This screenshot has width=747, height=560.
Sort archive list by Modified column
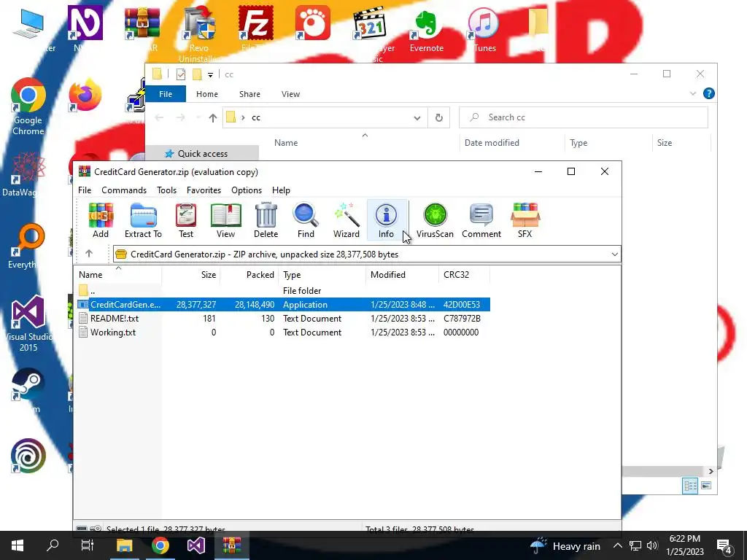click(402, 275)
